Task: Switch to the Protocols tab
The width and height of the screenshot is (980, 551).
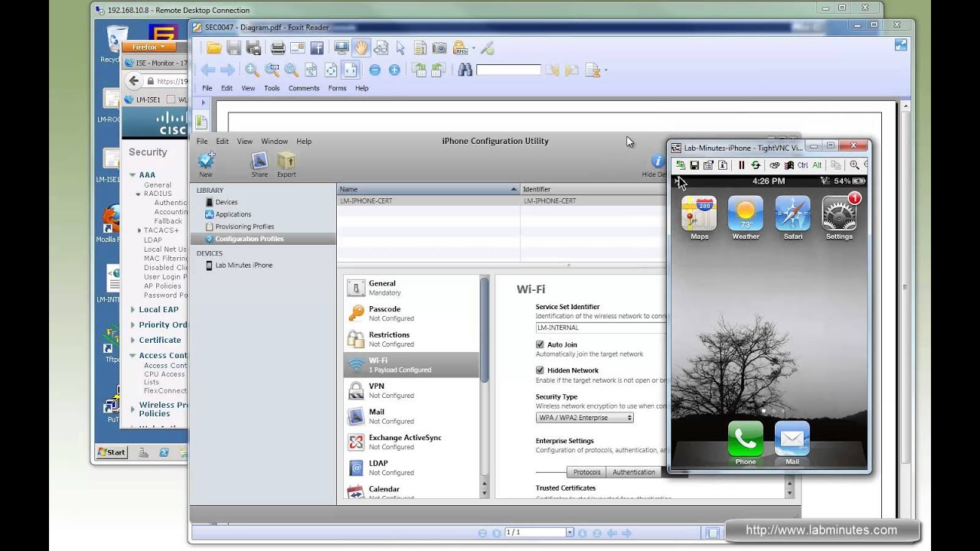Action: (x=586, y=472)
